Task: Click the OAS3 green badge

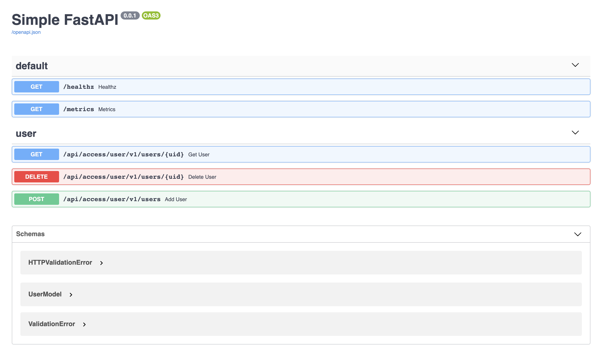Action: pos(151,16)
